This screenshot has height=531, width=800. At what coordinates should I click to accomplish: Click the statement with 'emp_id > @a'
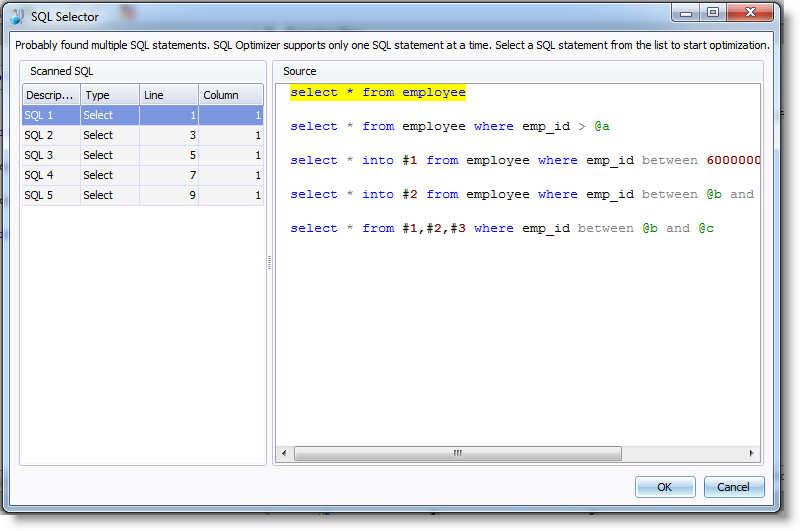(449, 127)
